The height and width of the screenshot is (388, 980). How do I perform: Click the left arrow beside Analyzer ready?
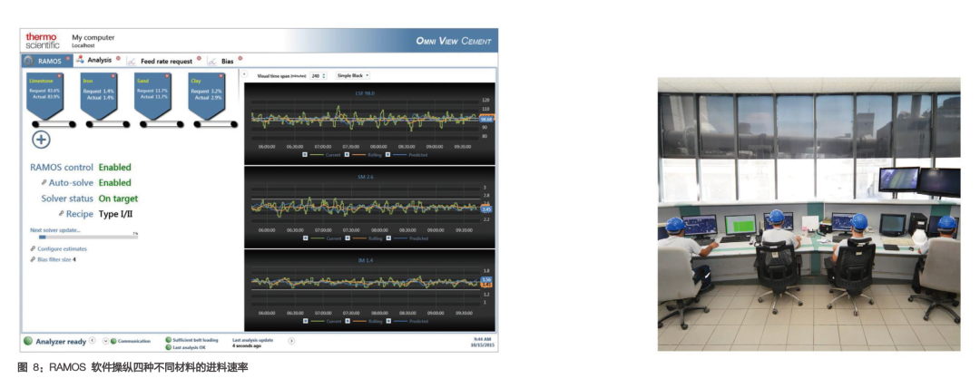click(x=92, y=341)
